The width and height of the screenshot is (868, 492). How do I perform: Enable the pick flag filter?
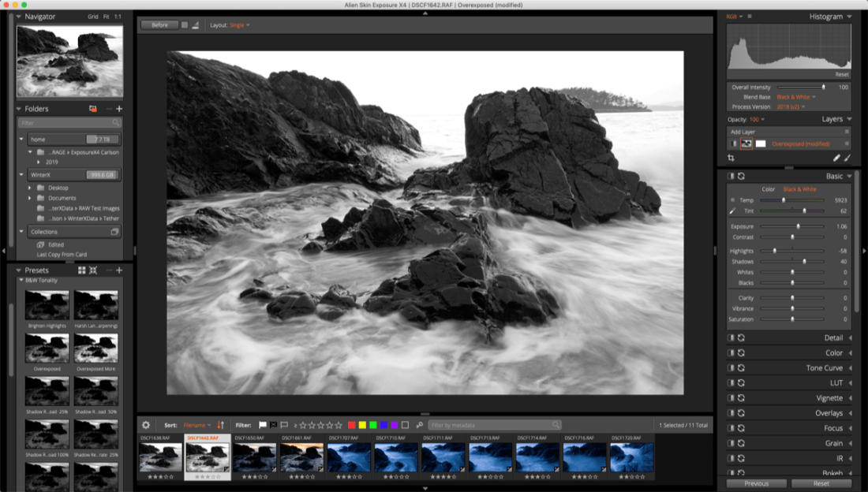[263, 425]
